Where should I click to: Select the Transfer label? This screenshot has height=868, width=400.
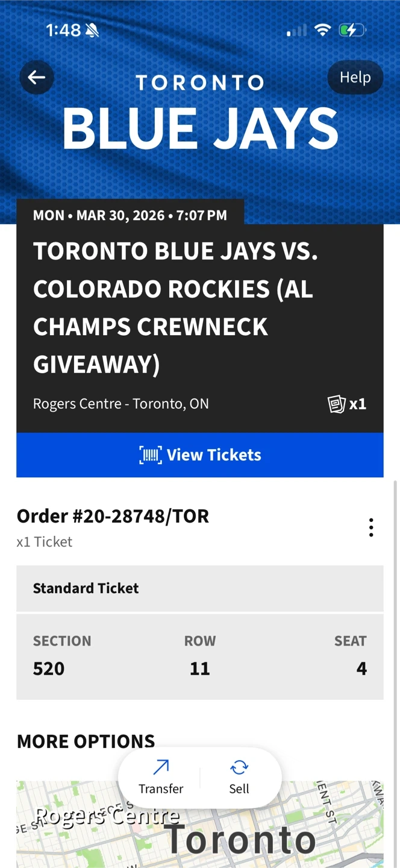[161, 788]
